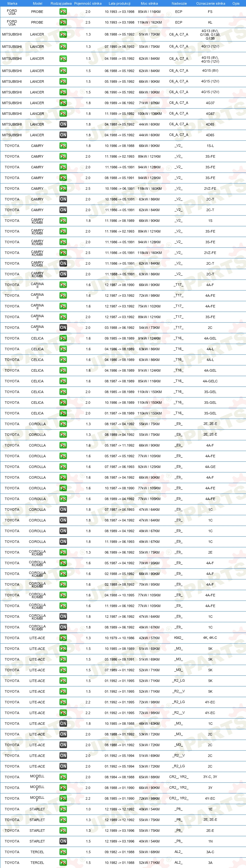Click the Nadwozie column header
Viewport: 246px width, 868px height.
coord(179,3)
